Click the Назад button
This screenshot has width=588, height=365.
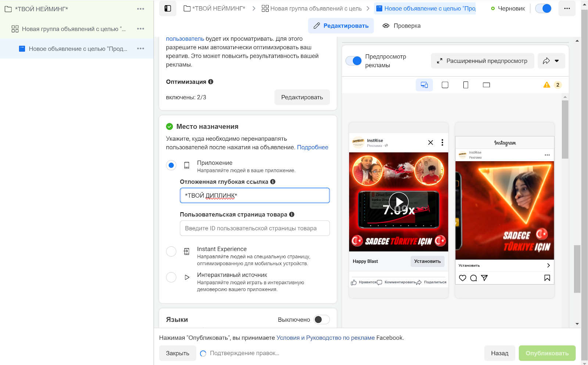[x=500, y=353]
